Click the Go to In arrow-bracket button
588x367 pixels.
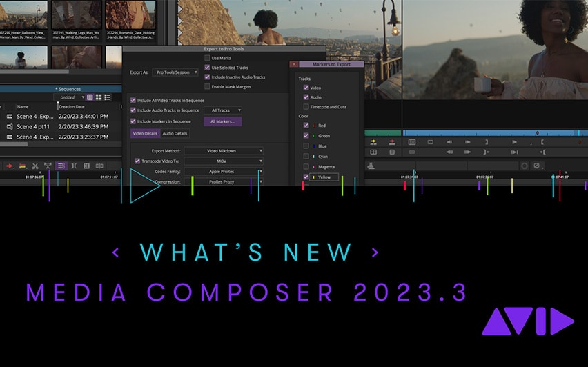click(542, 152)
